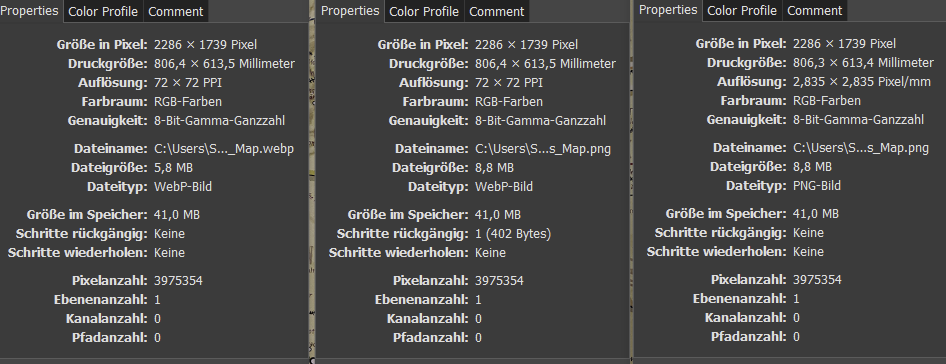Open Color Profile tab in middle panel
The width and height of the screenshot is (946, 364).
pyautogui.click(x=424, y=11)
